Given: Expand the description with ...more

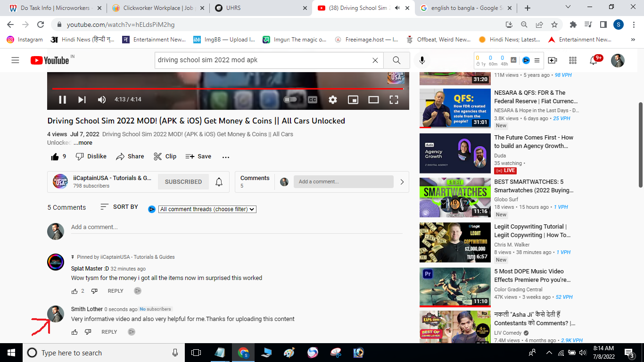Looking at the screenshot, I should [x=83, y=143].
